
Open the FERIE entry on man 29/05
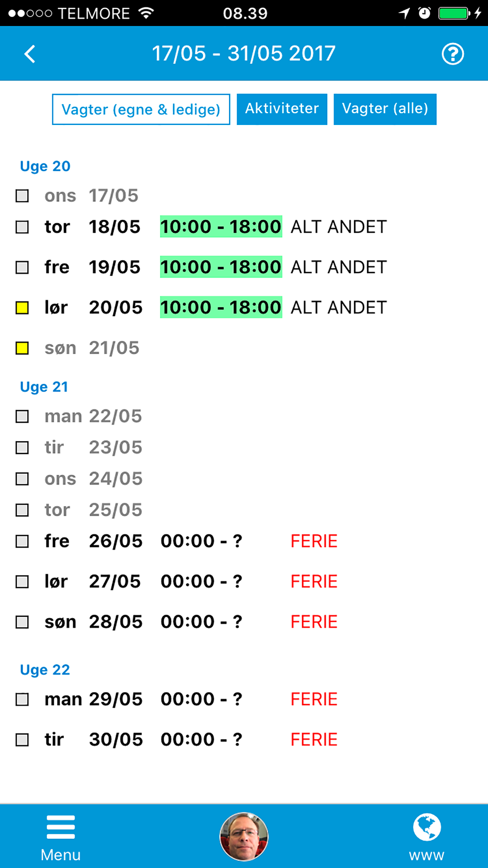click(x=314, y=699)
